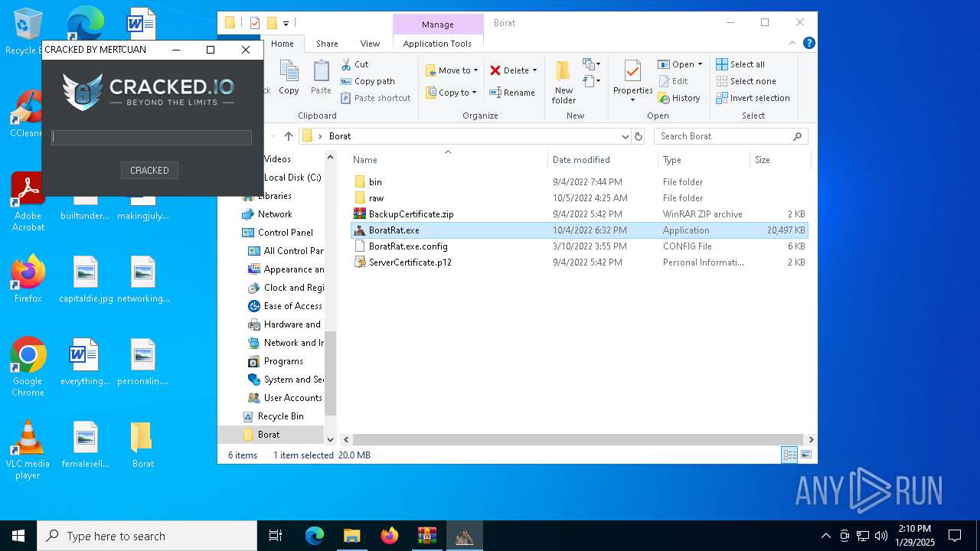The height and width of the screenshot is (551, 980).
Task: Sort by Size column header
Action: tap(779, 160)
